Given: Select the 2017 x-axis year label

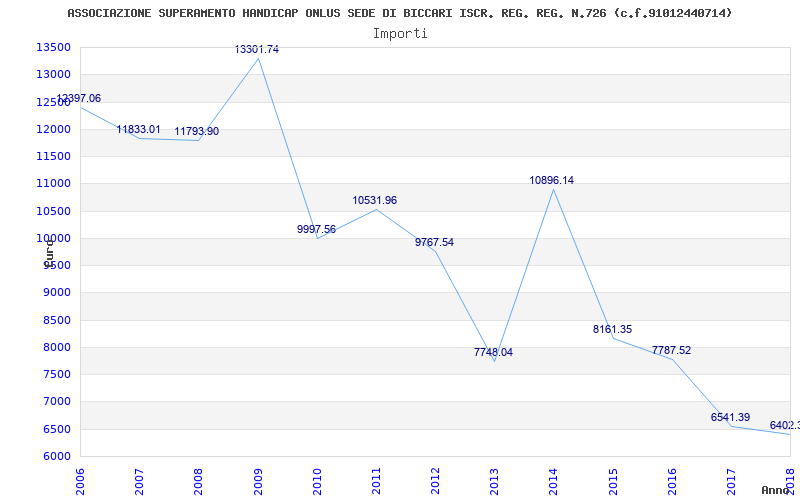Looking at the screenshot, I should coord(732,481).
